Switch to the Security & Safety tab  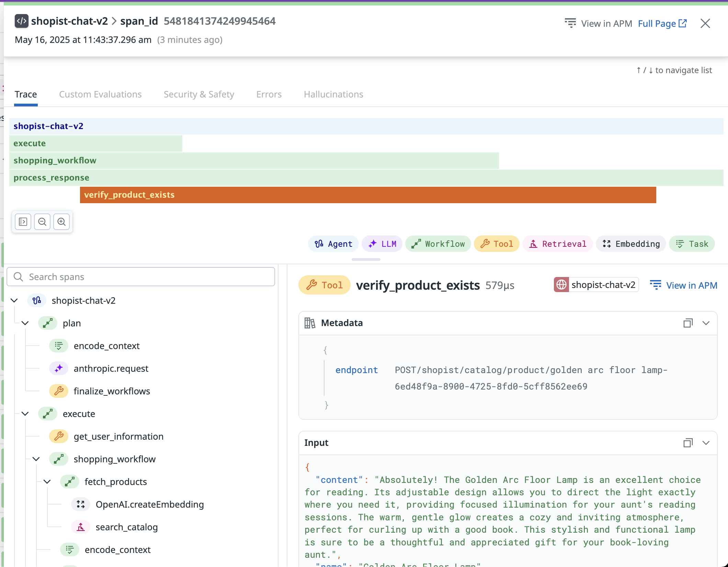pyautogui.click(x=199, y=94)
